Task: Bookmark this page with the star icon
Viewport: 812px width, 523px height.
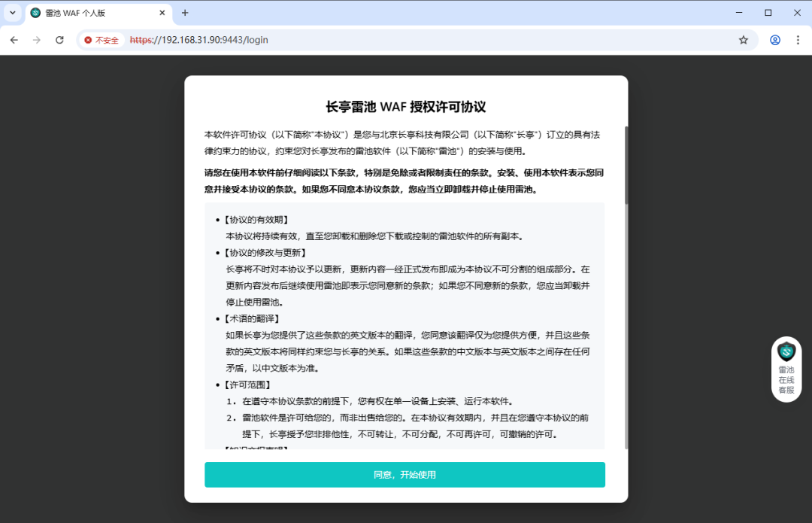Action: click(743, 40)
